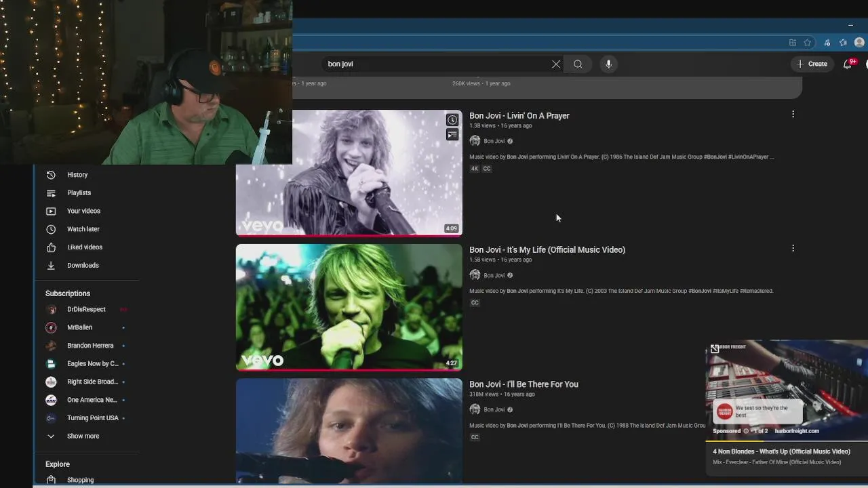Viewport: 868px width, 488px height.
Task: Click the browser split screen icon
Action: [x=792, y=43]
